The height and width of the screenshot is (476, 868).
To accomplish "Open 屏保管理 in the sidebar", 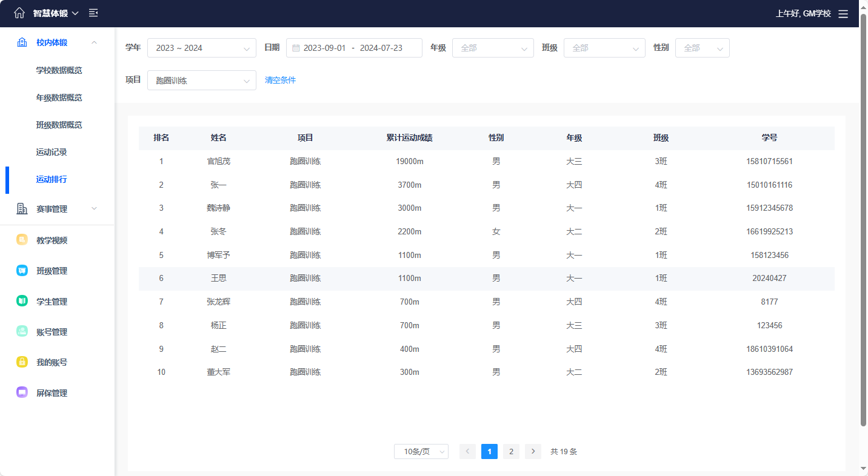I will (x=52, y=393).
